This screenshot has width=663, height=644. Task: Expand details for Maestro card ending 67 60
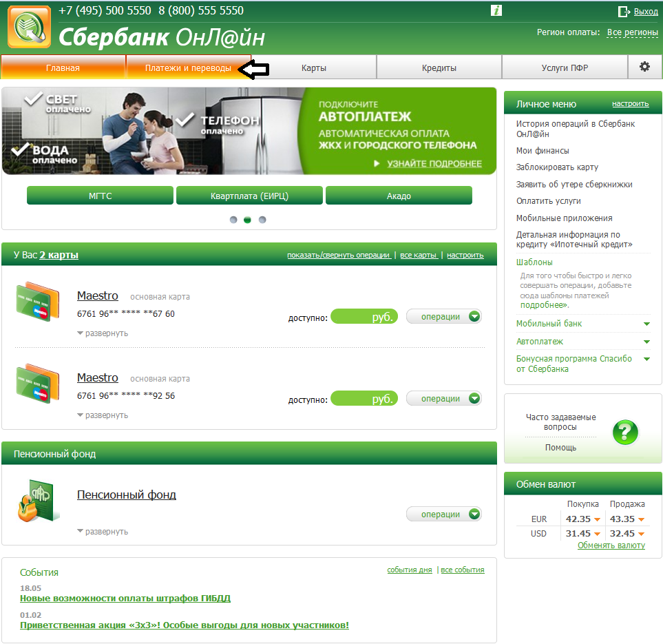103,333
